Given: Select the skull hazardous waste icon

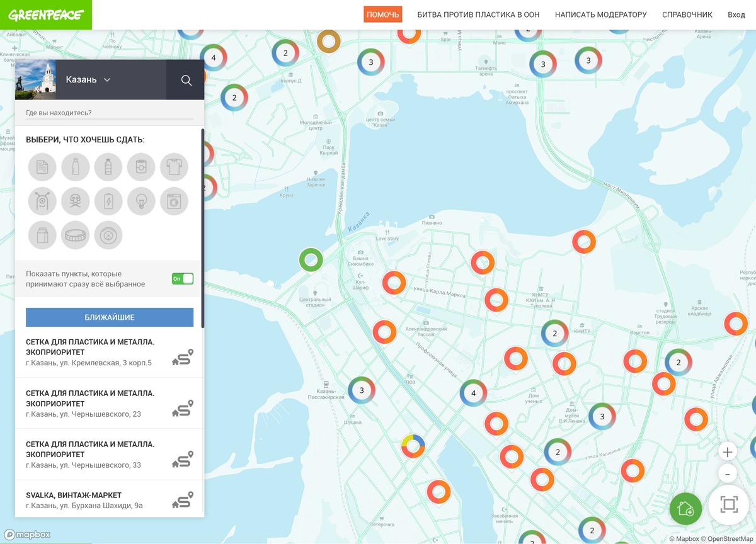Looking at the screenshot, I should pyautogui.click(x=75, y=201).
